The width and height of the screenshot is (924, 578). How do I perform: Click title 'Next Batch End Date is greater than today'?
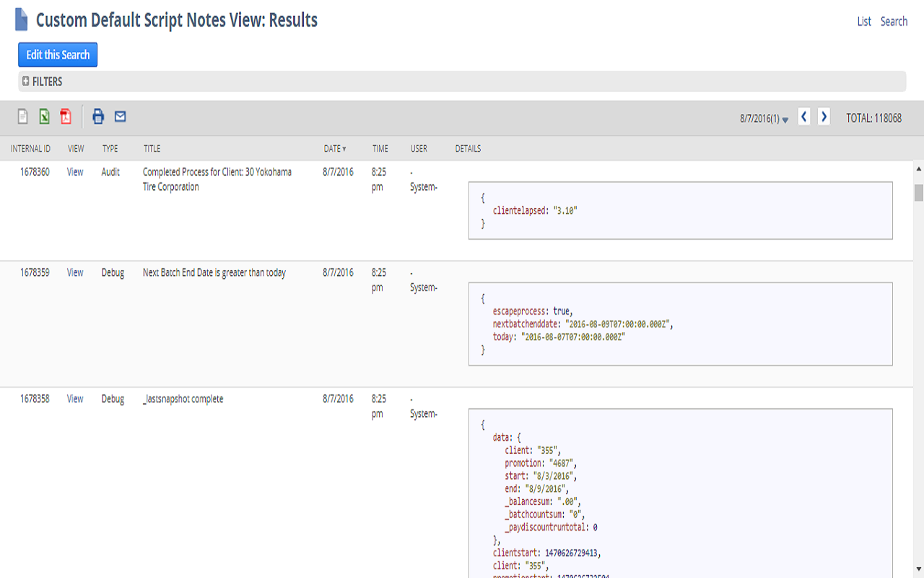point(214,272)
